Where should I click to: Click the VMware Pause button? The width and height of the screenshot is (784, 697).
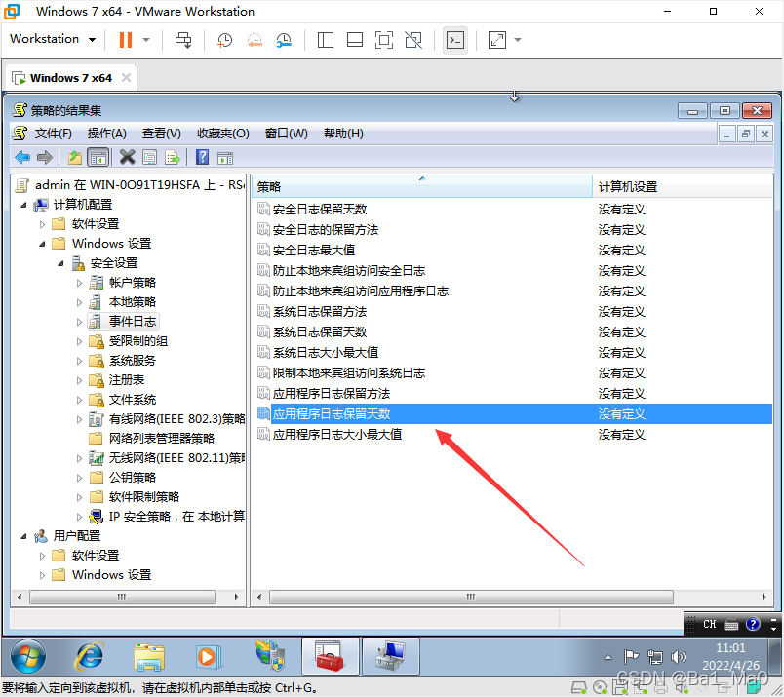[x=126, y=40]
